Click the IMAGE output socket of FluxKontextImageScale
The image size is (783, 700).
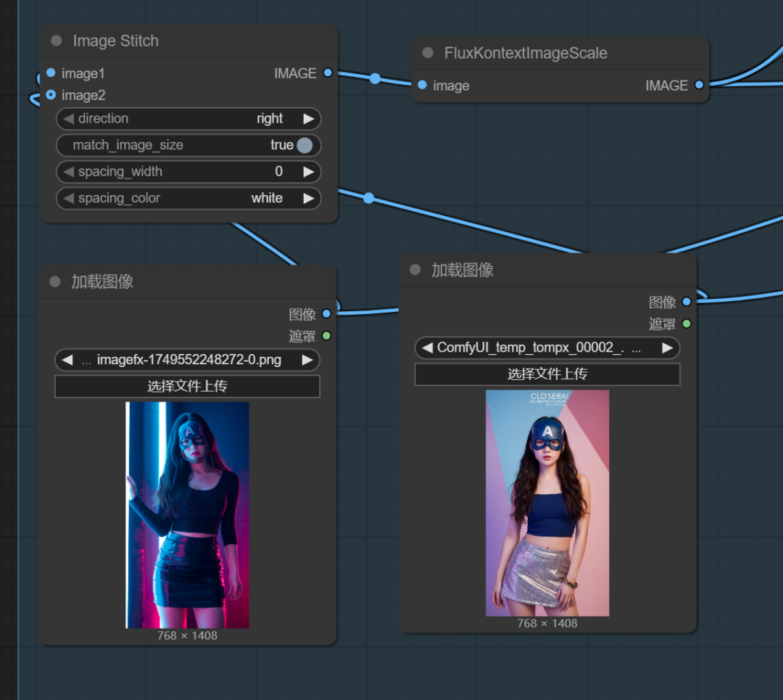click(x=699, y=85)
